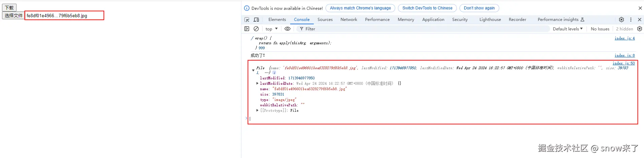Open the Lighthouse tab
This screenshot has height=158, width=644.
490,20
